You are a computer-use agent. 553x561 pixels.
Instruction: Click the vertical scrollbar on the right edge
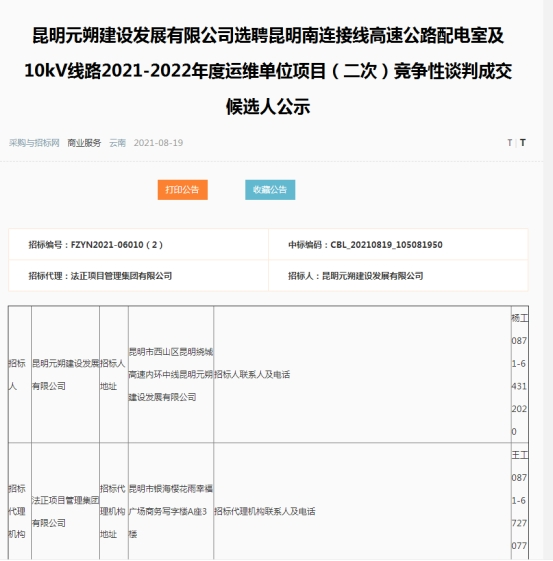(548, 280)
